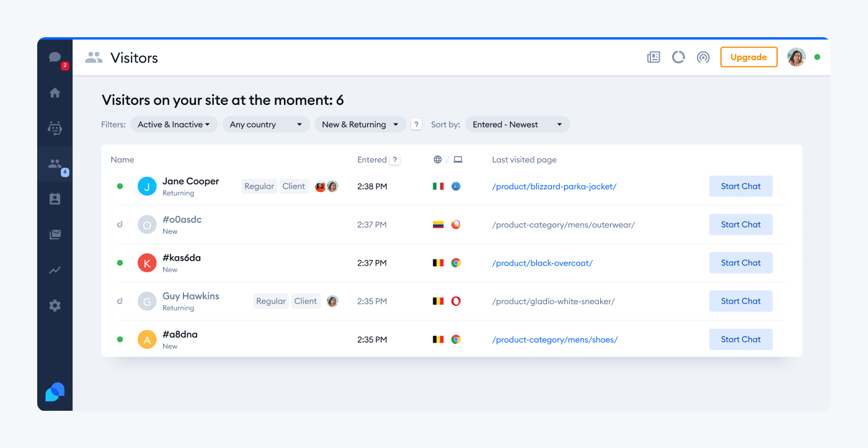Open conversations with the chat bubble icon

[55, 58]
